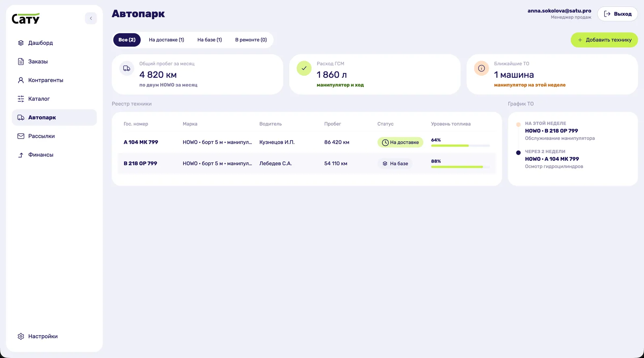Select driver Кузнецов И.П.
This screenshot has width=644, height=358.
click(277, 142)
